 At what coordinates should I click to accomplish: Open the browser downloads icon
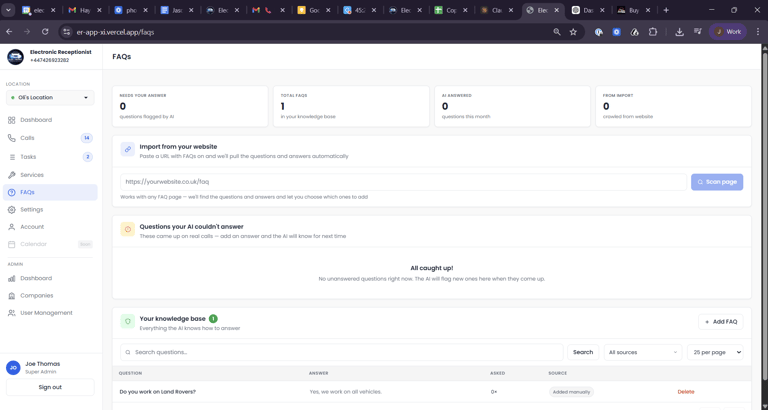click(679, 32)
